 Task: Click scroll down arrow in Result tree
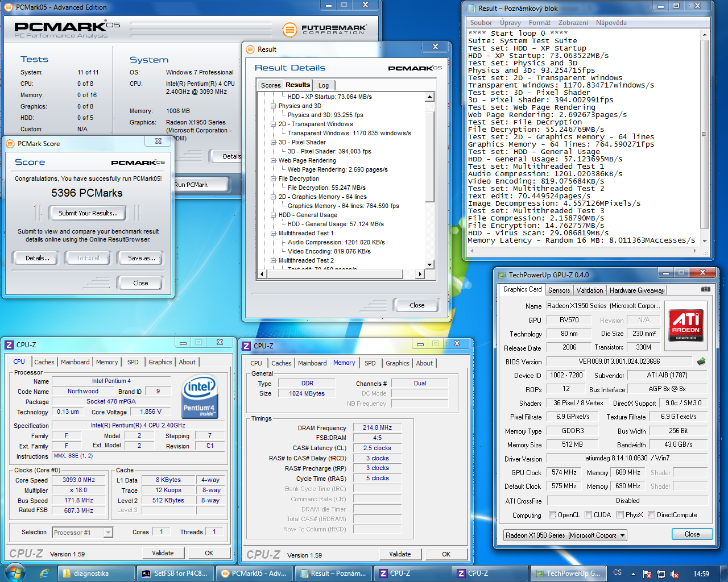point(429,265)
